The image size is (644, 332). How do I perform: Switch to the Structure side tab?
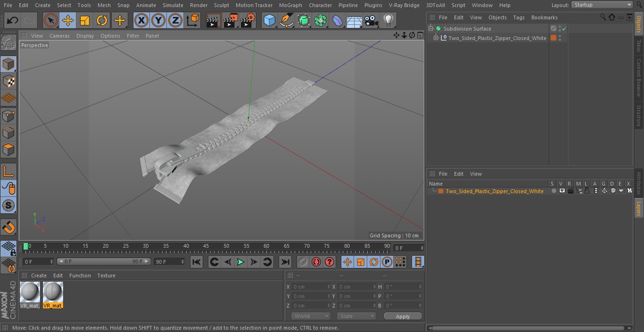tap(639, 116)
